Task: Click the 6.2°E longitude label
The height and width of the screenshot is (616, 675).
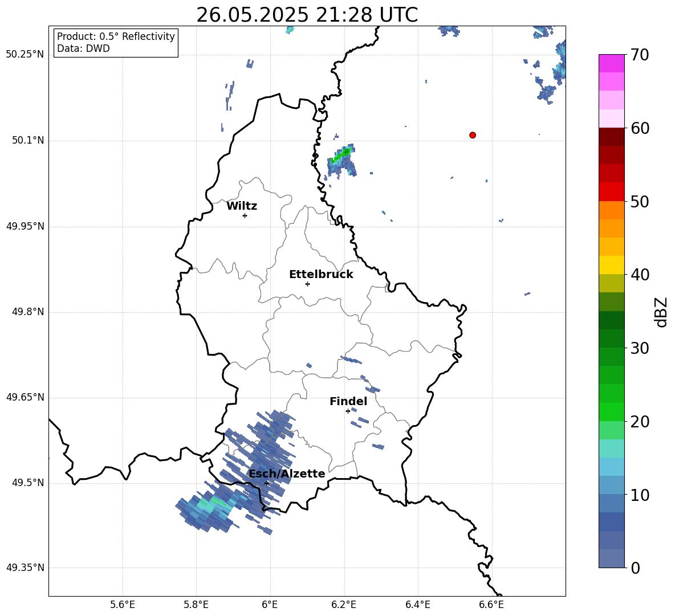Action: click(344, 605)
